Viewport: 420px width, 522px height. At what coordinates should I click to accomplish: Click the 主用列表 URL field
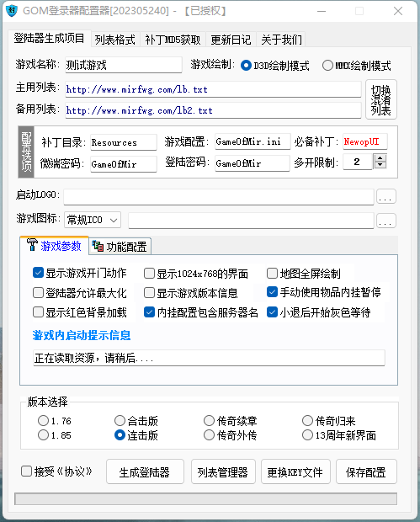coord(213,89)
